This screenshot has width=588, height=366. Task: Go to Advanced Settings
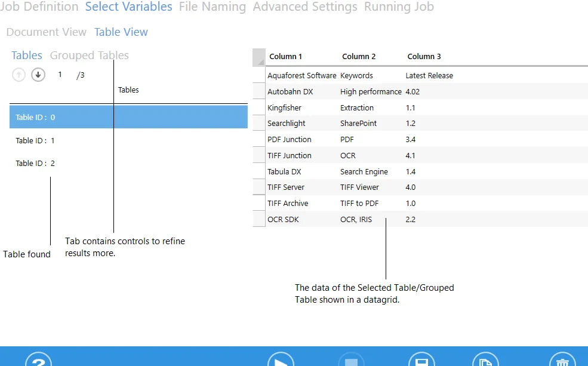(x=305, y=7)
